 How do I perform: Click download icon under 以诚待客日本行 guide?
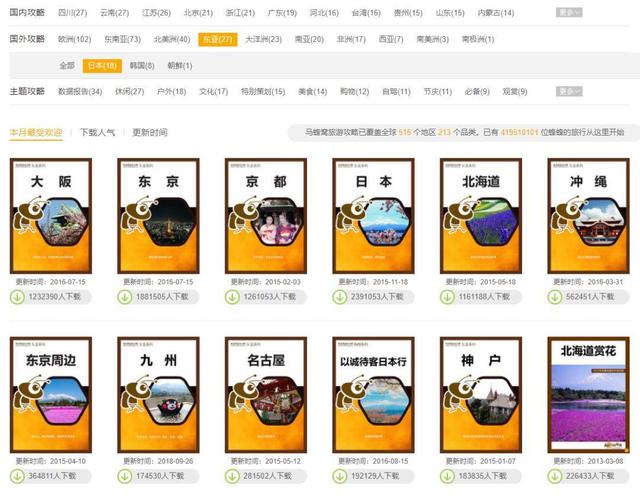[x=340, y=476]
